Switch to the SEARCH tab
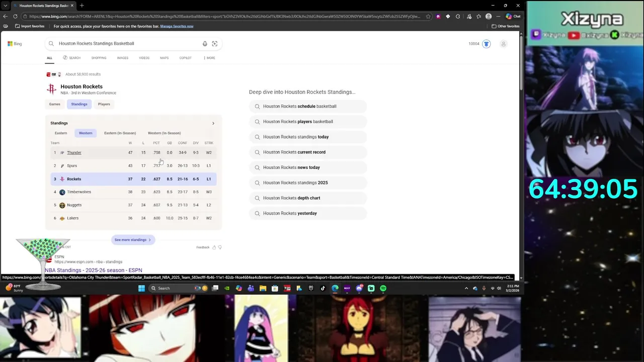Image resolution: width=644 pixels, height=362 pixels. (x=71, y=58)
